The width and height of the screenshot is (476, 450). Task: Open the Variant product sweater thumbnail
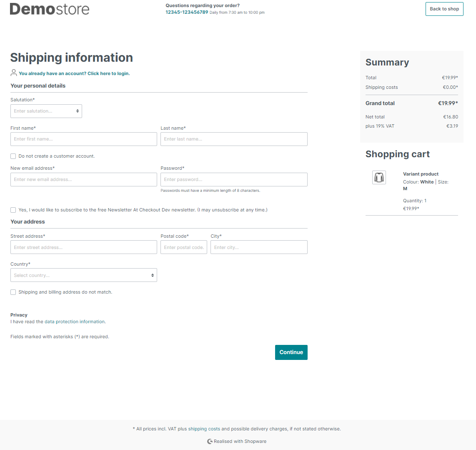pos(379,177)
